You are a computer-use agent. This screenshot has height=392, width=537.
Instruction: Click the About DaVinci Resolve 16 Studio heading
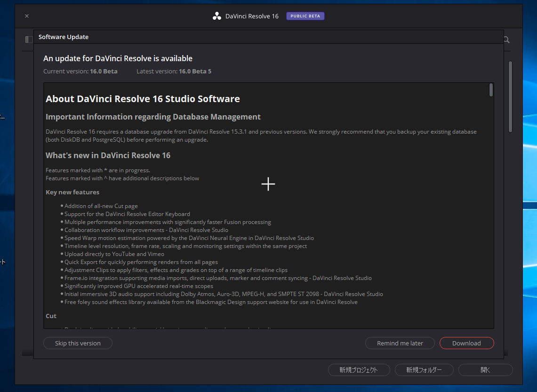pos(143,99)
